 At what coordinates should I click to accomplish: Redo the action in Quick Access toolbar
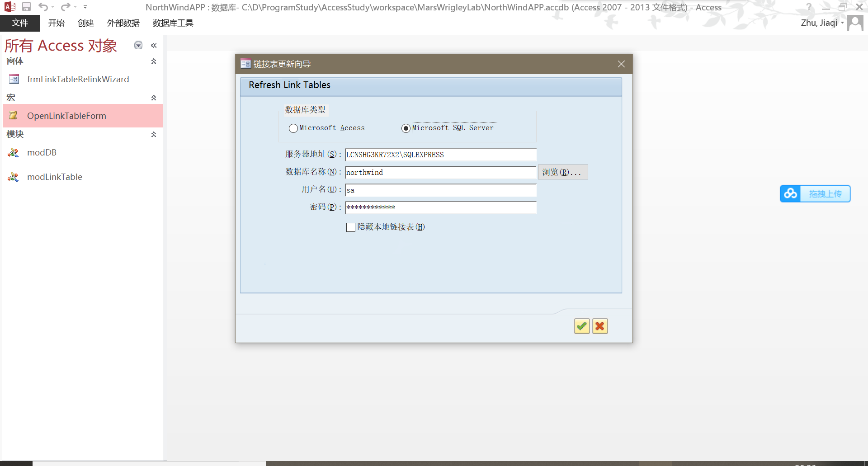point(66,7)
